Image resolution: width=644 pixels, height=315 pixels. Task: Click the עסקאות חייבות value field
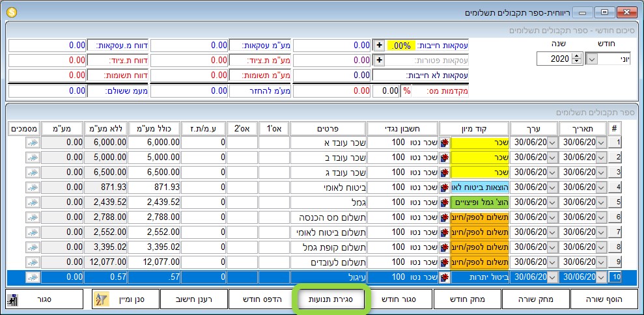tap(332, 46)
